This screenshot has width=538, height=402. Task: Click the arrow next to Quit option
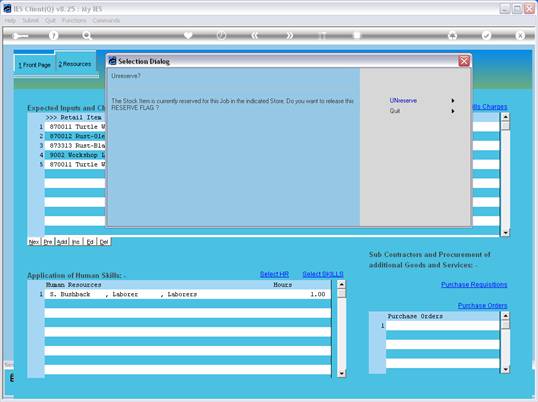453,111
